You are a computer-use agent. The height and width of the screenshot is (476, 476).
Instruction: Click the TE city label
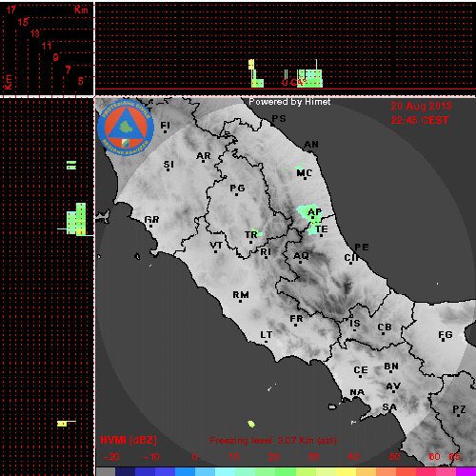[x=321, y=228]
